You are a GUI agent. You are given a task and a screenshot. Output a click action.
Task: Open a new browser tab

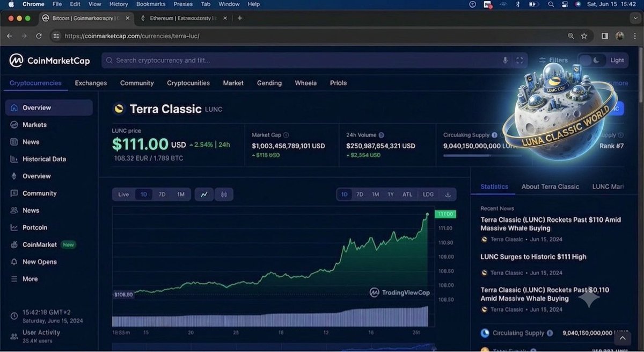coord(240,18)
